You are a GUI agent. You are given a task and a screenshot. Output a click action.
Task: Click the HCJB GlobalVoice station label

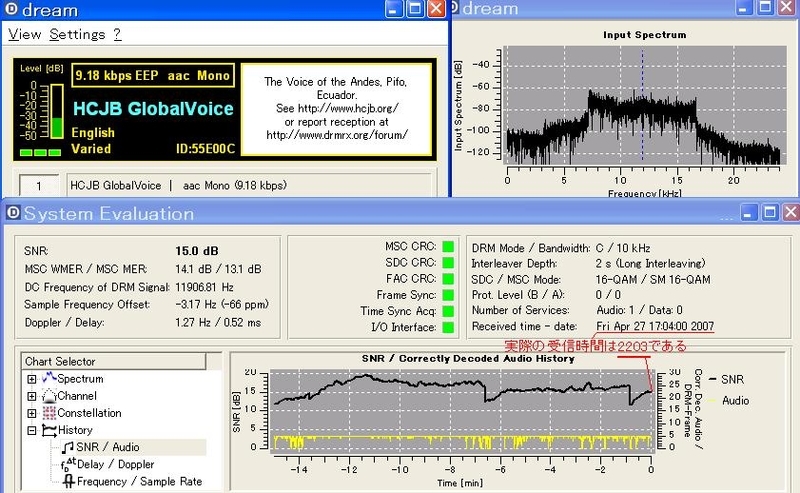pyautogui.click(x=153, y=109)
